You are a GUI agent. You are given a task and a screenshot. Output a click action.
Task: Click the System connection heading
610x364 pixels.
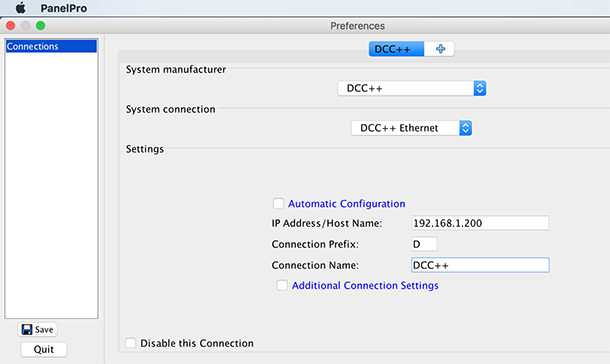[x=170, y=109]
